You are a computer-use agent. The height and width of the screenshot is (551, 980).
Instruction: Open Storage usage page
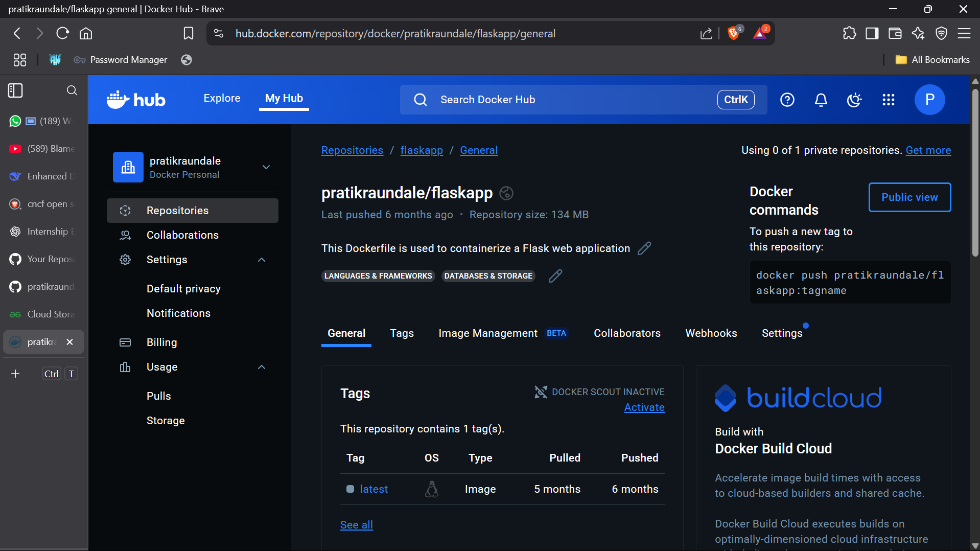click(166, 421)
